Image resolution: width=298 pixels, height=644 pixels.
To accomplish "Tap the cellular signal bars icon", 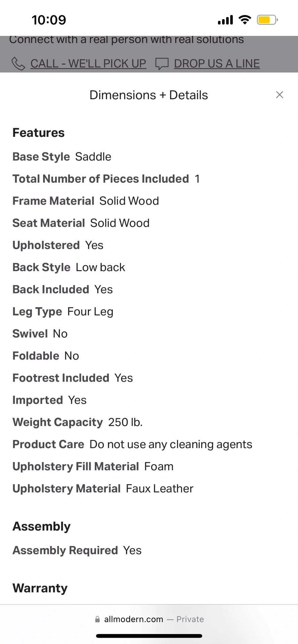I will (x=225, y=20).
